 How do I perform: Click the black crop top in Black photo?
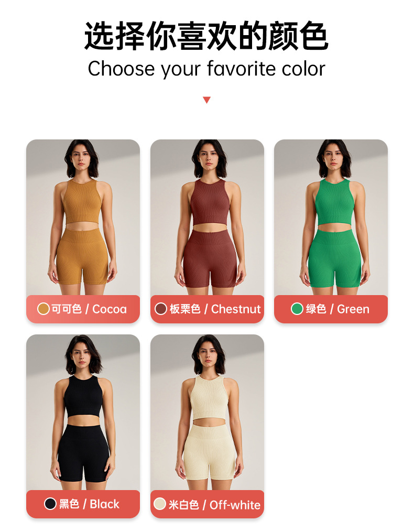tap(83, 397)
